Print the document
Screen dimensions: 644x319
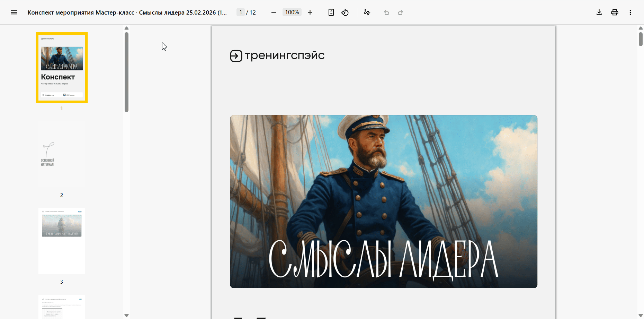click(x=615, y=12)
